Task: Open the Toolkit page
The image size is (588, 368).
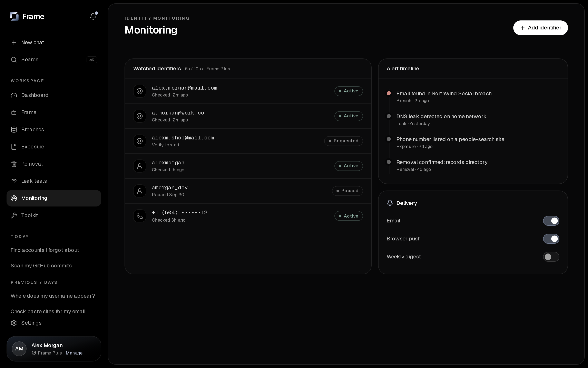Action: pos(54,215)
